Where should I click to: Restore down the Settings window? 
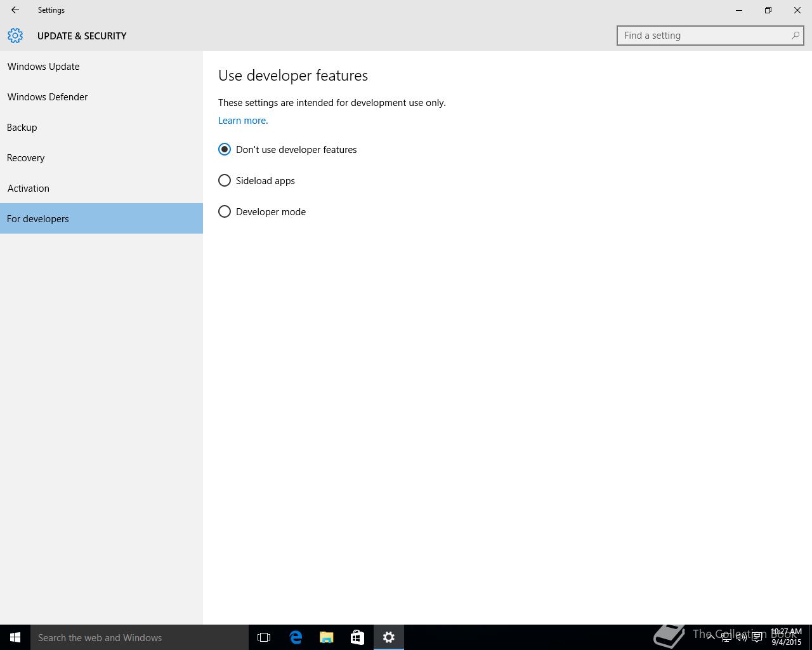tap(768, 10)
